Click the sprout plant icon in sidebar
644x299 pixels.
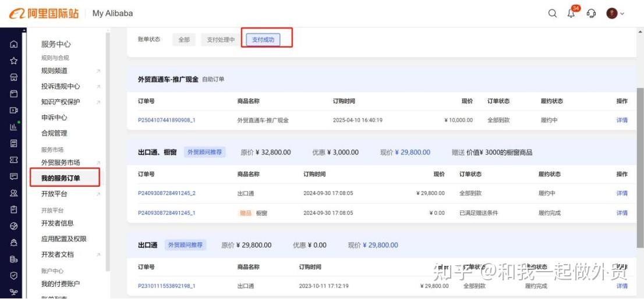[x=13, y=292]
